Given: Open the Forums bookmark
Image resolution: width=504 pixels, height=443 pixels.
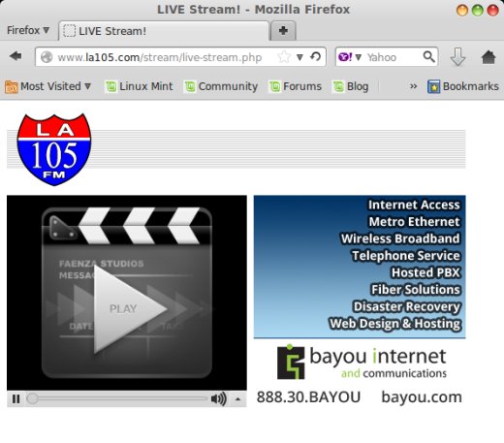Looking at the screenshot, I should (x=296, y=86).
